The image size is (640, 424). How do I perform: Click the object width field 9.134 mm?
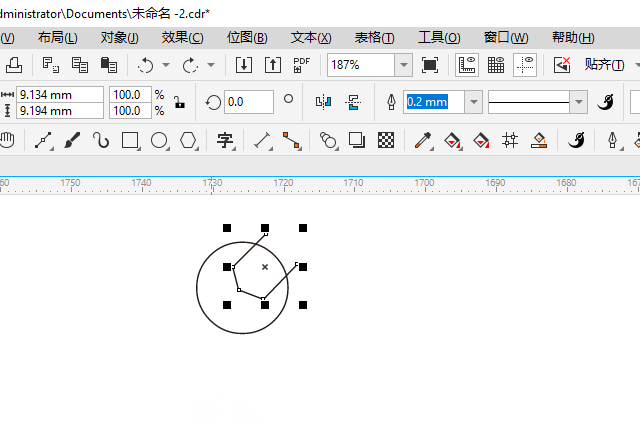(60, 95)
